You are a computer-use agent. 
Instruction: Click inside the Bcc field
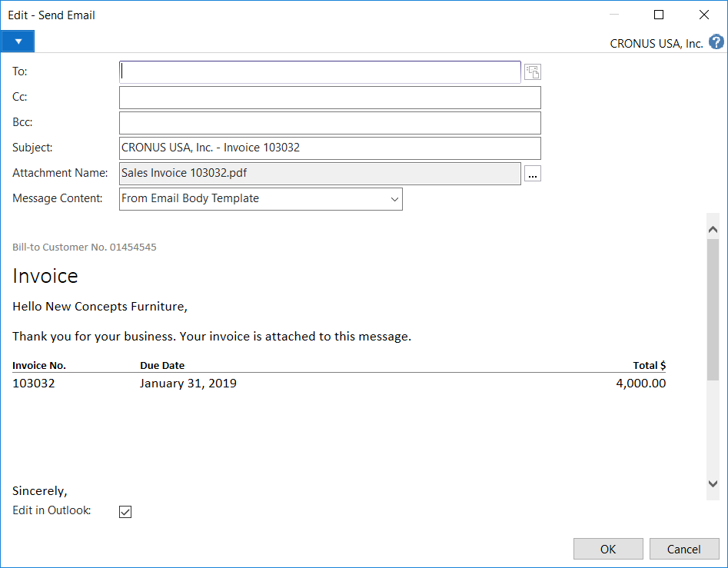[330, 123]
